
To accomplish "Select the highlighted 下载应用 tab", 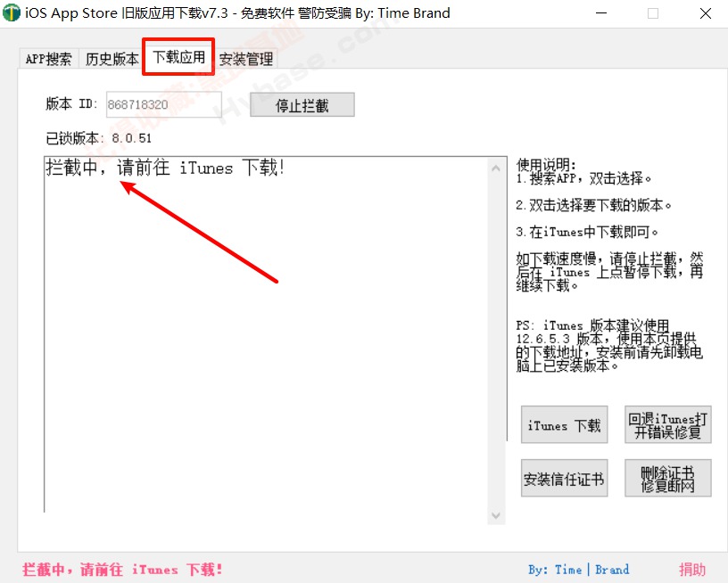I will click(x=178, y=56).
